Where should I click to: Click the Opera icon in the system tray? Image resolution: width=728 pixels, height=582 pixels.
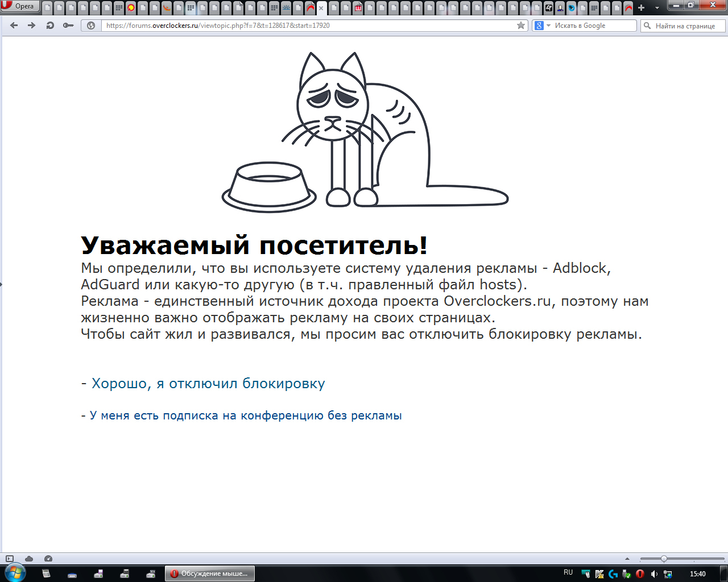pyautogui.click(x=640, y=574)
